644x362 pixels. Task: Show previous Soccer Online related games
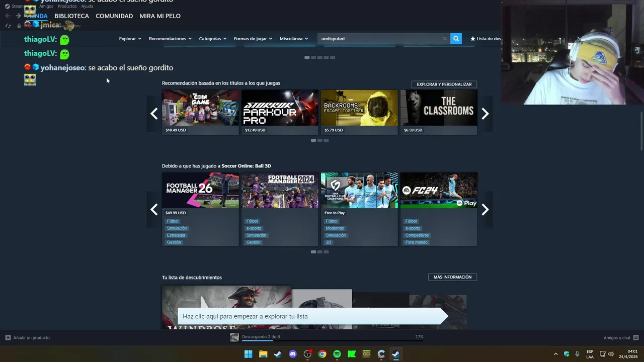coord(154,210)
